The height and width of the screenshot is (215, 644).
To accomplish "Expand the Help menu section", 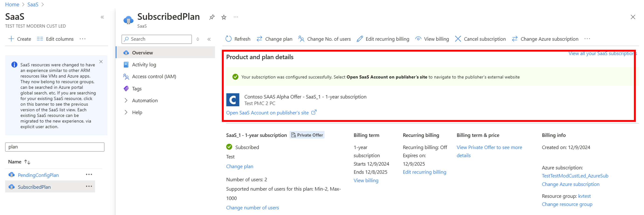I will tap(126, 112).
